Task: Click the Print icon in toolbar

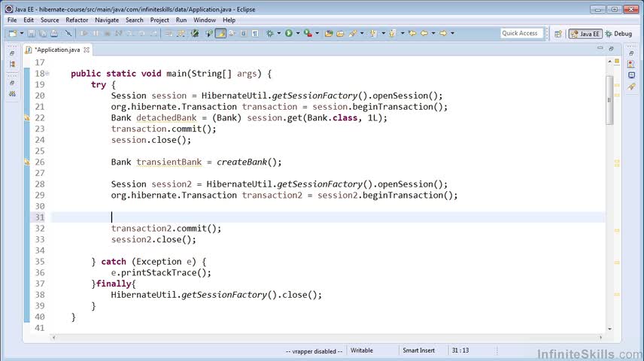Action: click(x=54, y=33)
